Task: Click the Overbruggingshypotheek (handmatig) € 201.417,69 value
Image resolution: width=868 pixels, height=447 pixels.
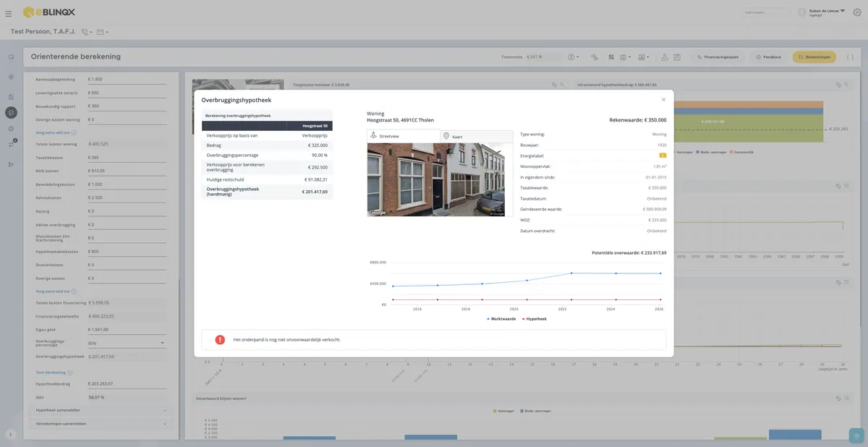Action: (x=315, y=192)
